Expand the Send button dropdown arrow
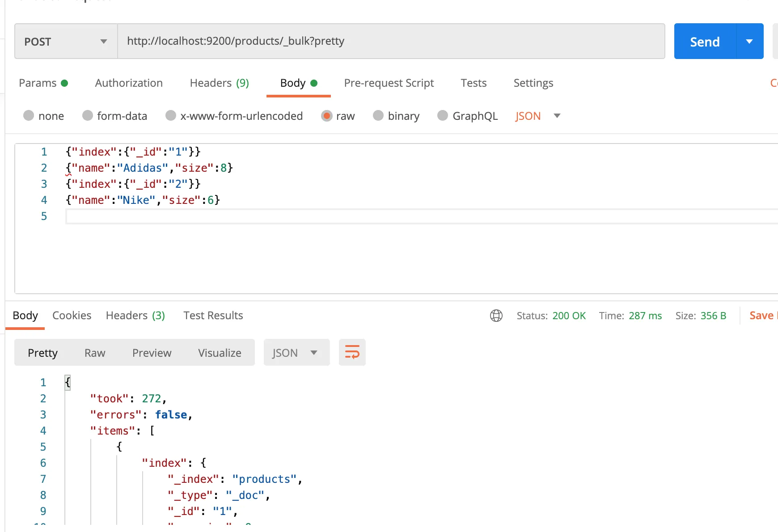Image resolution: width=778 pixels, height=532 pixels. pyautogui.click(x=749, y=42)
